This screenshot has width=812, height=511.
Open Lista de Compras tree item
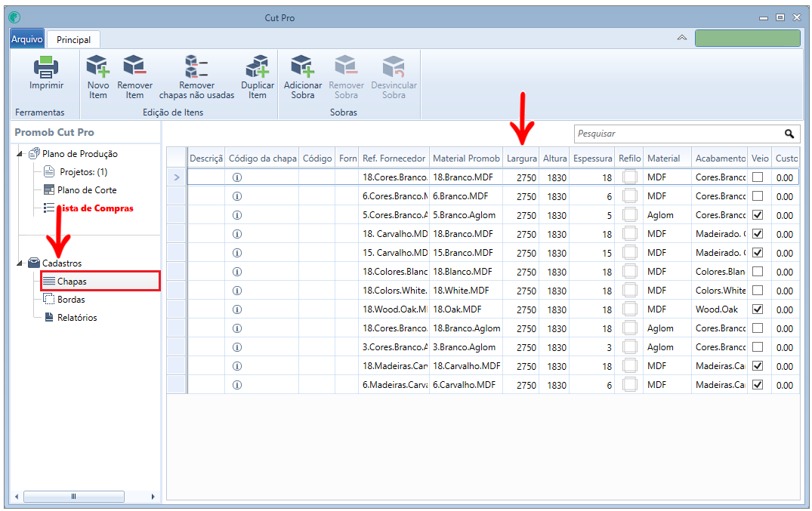click(88, 208)
